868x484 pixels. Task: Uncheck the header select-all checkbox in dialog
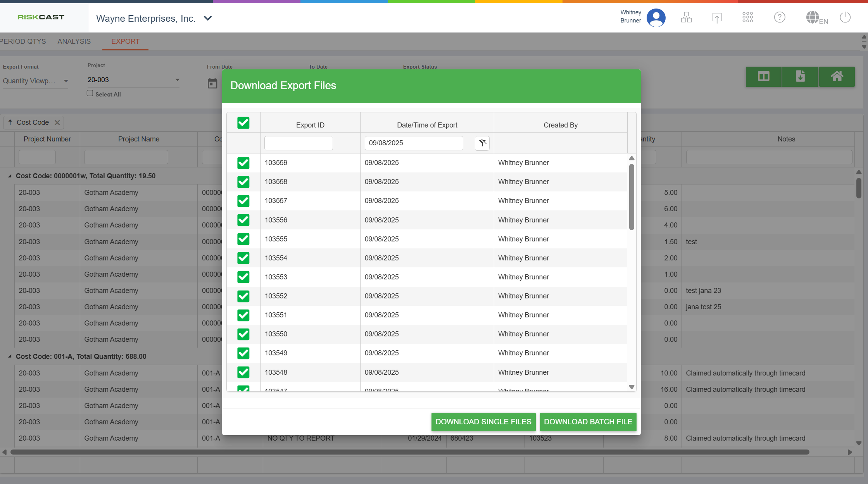(243, 123)
